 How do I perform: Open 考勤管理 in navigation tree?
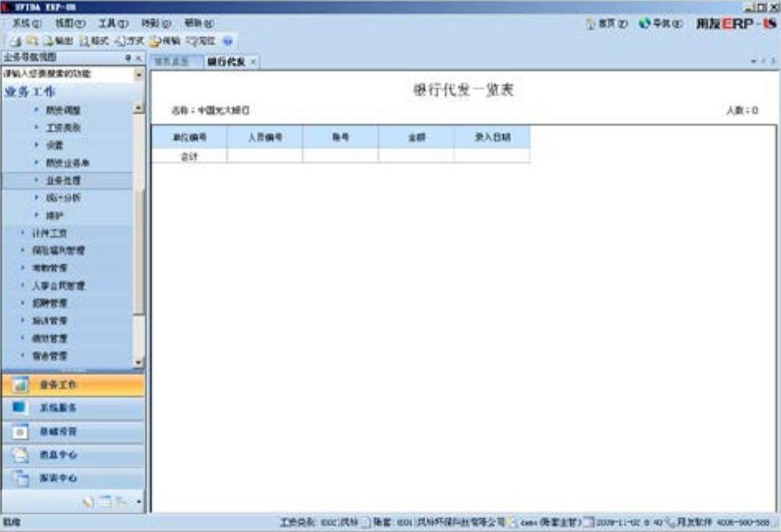tap(49, 268)
